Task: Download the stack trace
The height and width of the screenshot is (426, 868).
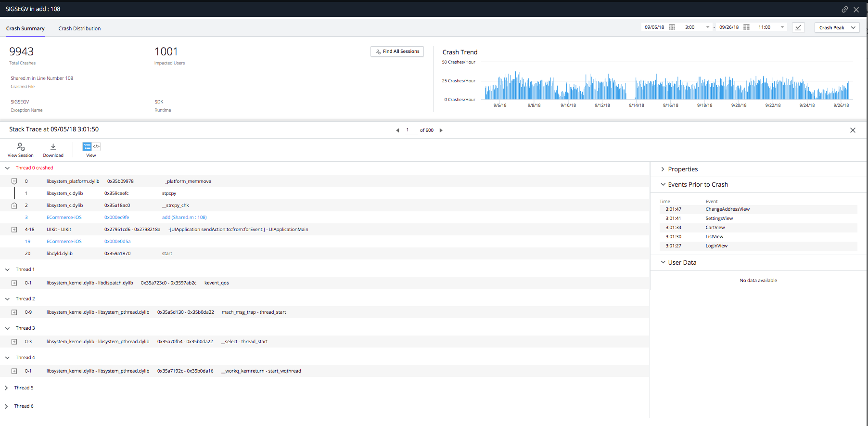Action: pos(53,146)
